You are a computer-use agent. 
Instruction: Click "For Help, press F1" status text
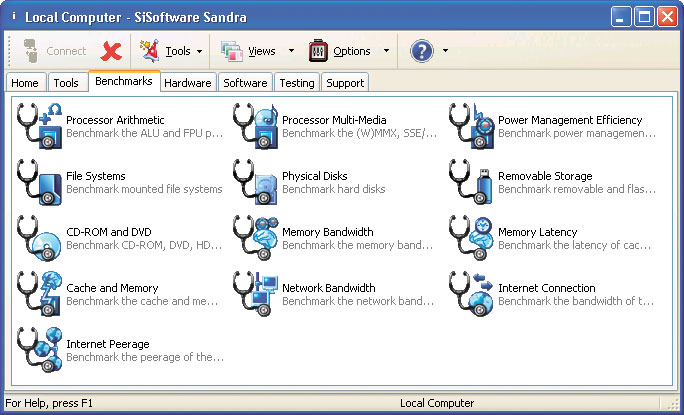click(49, 403)
